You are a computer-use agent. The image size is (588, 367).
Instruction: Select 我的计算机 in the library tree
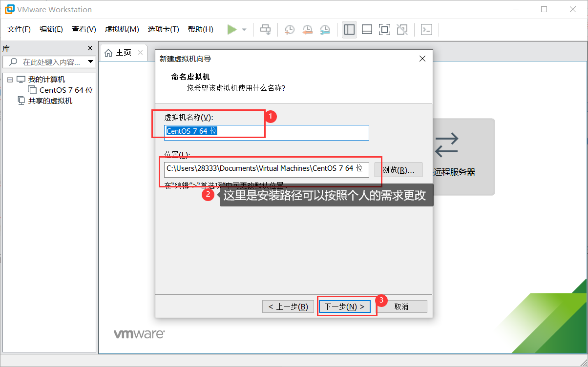[46, 80]
